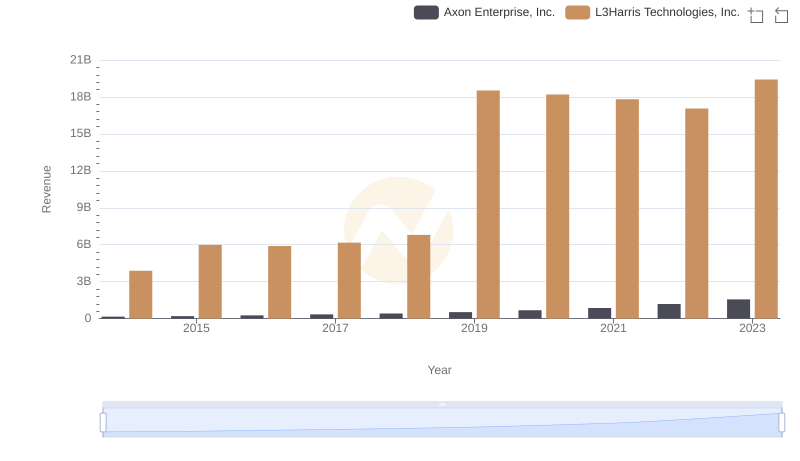The image size is (800, 461).
Task: Click the 9B y-axis label
Action: click(84, 208)
